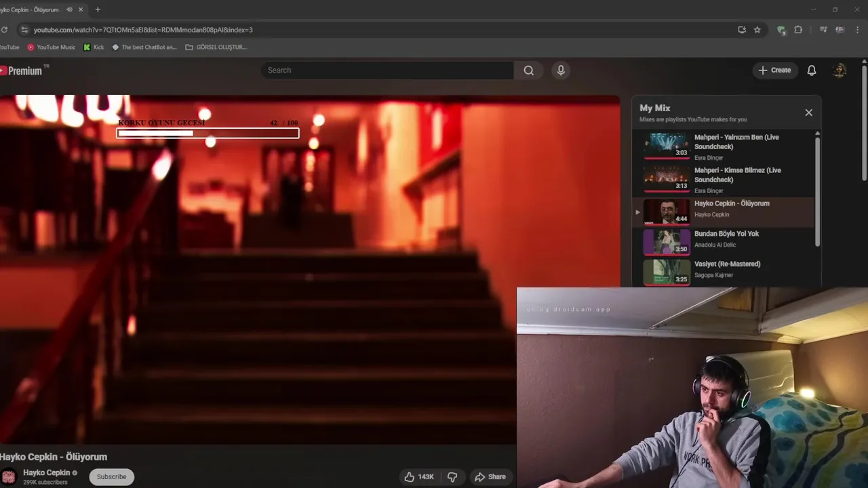Open the Kick bookmark

coord(94,47)
